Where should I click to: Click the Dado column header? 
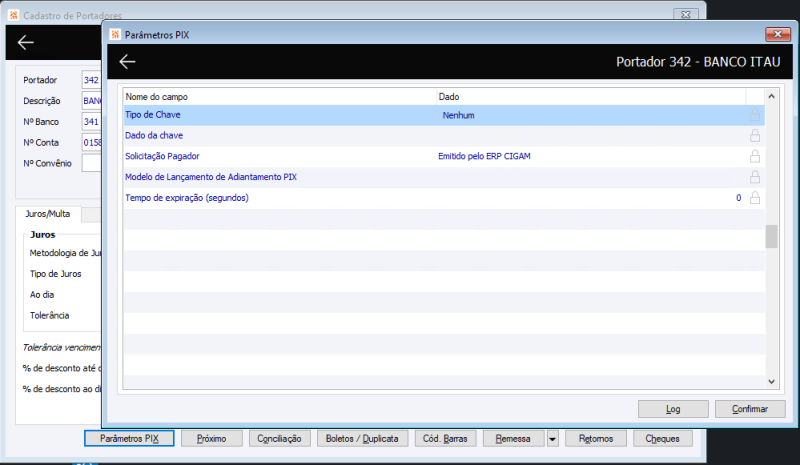591,96
